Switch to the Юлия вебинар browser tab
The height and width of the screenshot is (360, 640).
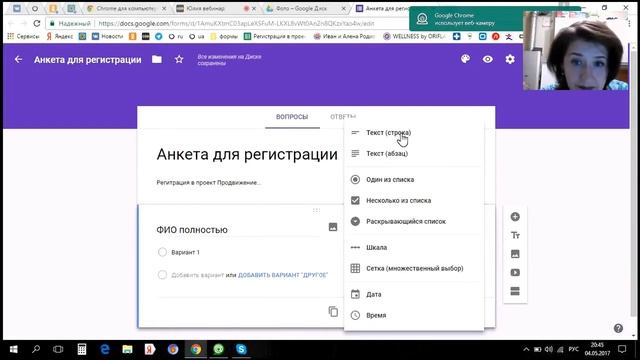[x=215, y=8]
